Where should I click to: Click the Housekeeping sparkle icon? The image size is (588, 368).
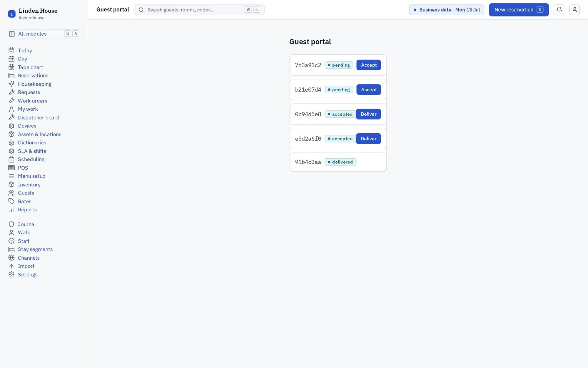11,84
